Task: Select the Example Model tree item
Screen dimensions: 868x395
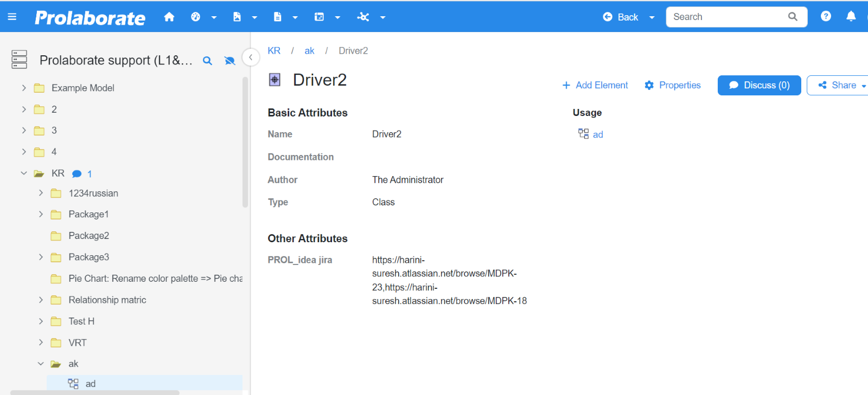Action: (83, 88)
